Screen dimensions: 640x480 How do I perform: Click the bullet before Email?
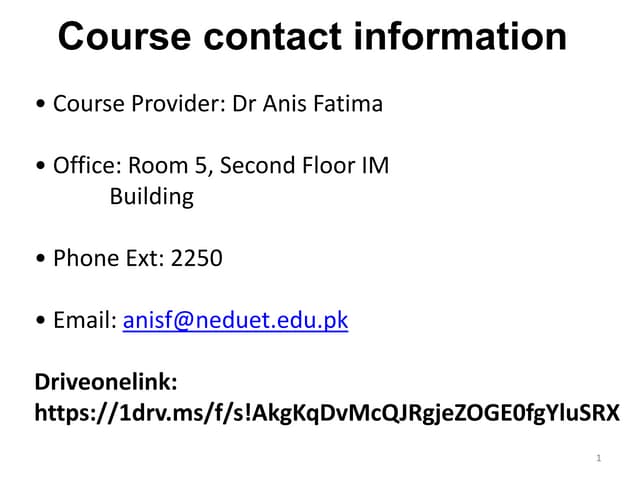click(x=39, y=322)
